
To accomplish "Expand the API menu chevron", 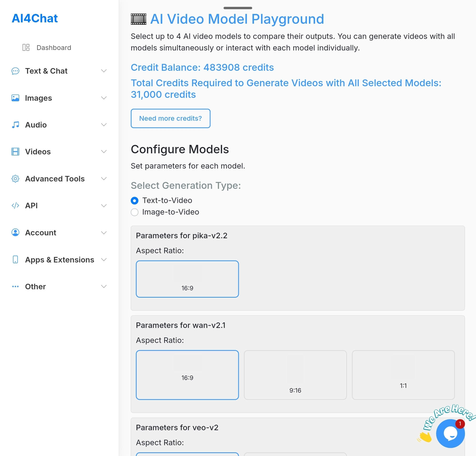I will [x=104, y=206].
